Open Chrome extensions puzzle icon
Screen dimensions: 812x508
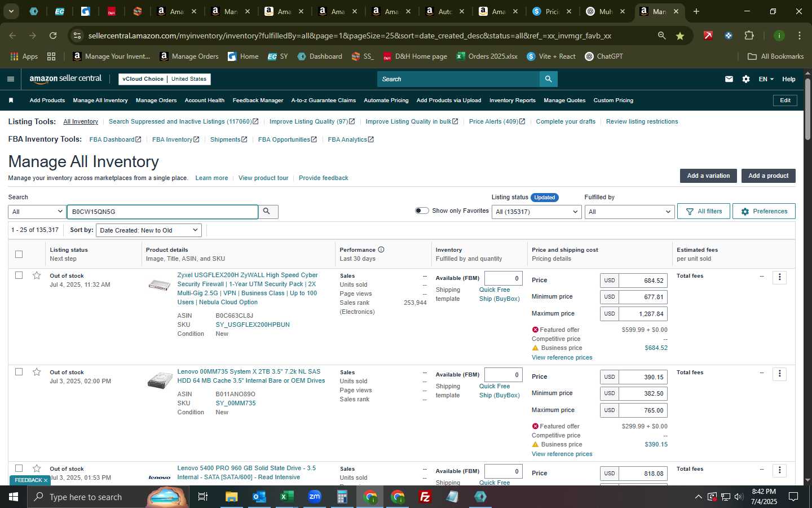749,36
